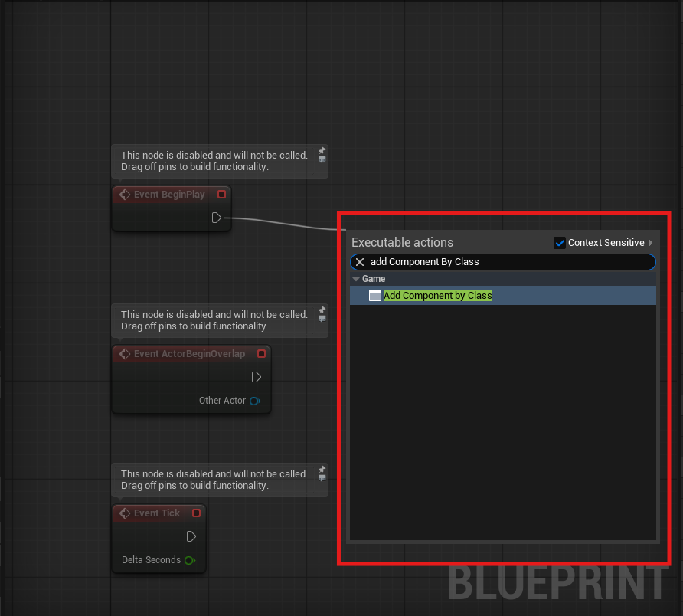Expand the arrow beside Context Sensitive
The image size is (683, 616).
click(x=650, y=243)
